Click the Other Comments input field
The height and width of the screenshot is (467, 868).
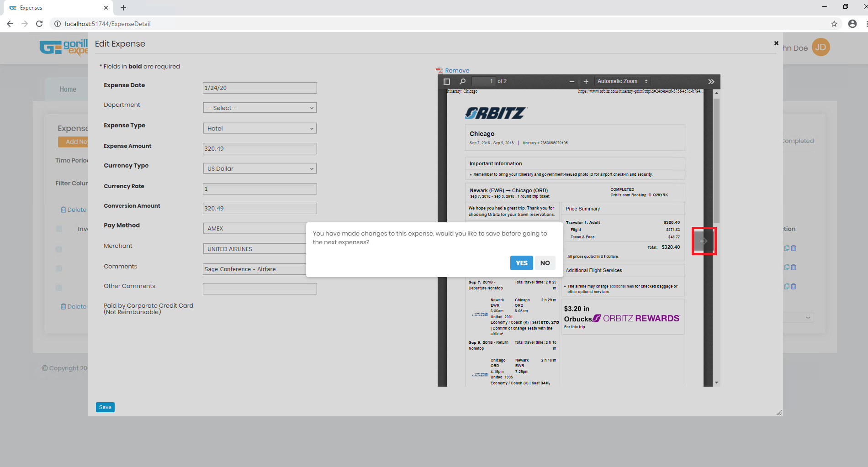click(259, 289)
